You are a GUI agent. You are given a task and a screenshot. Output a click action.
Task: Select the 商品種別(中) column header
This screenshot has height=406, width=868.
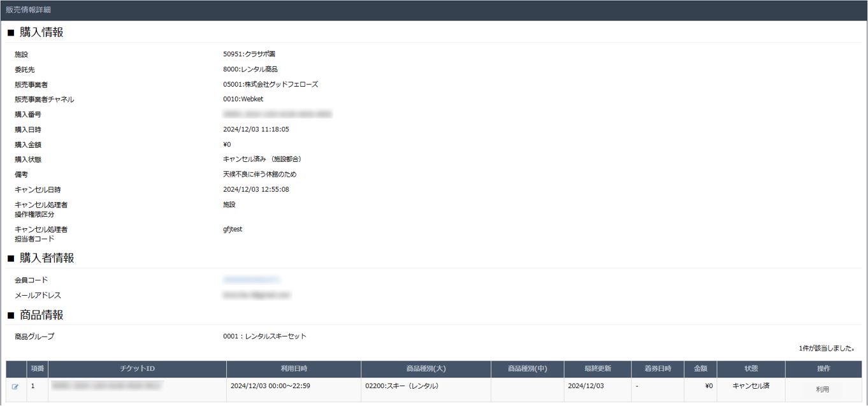click(x=527, y=369)
